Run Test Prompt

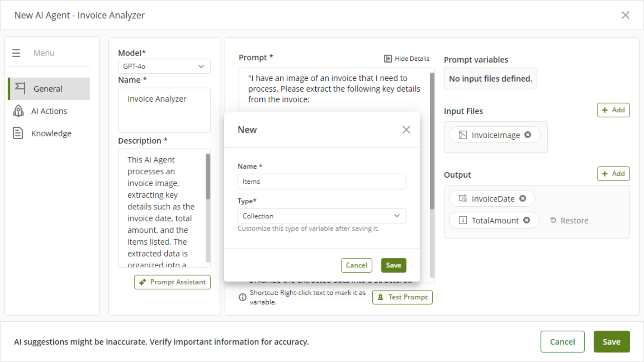402,297
